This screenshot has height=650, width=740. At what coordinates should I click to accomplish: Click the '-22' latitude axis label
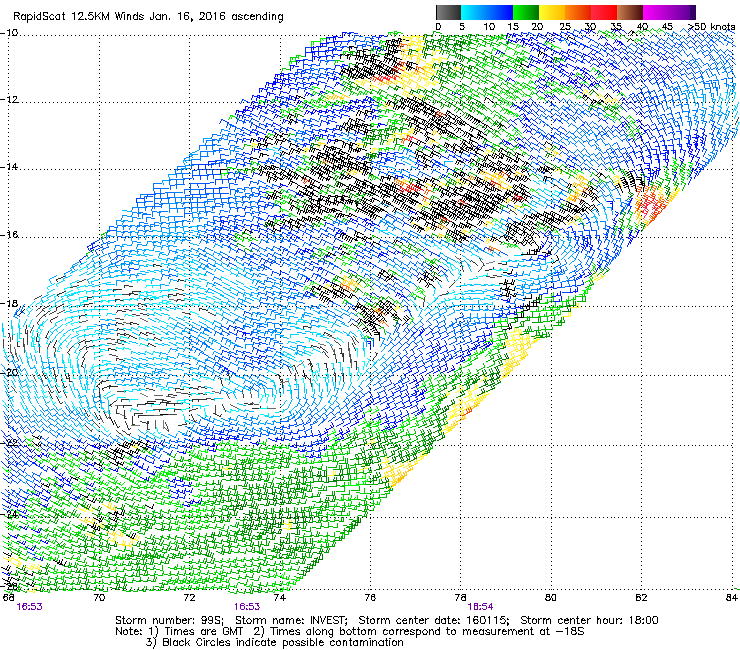click(x=9, y=443)
